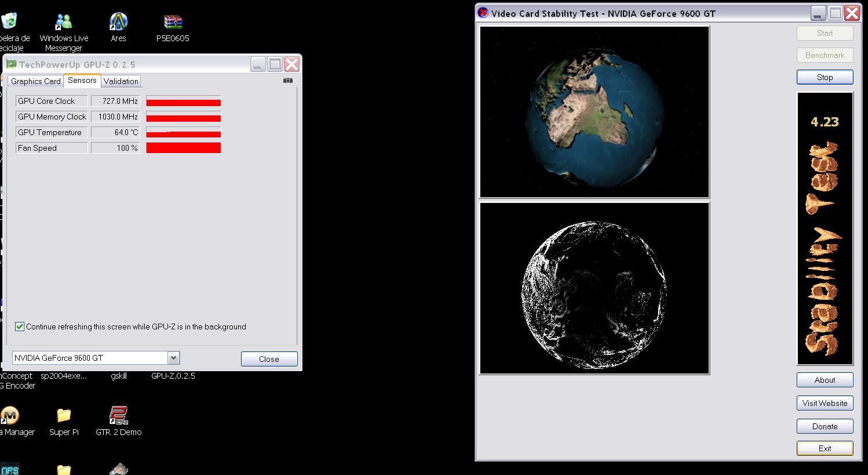The width and height of the screenshot is (868, 475).
Task: Switch to the Graphics Card tab
Action: click(36, 81)
